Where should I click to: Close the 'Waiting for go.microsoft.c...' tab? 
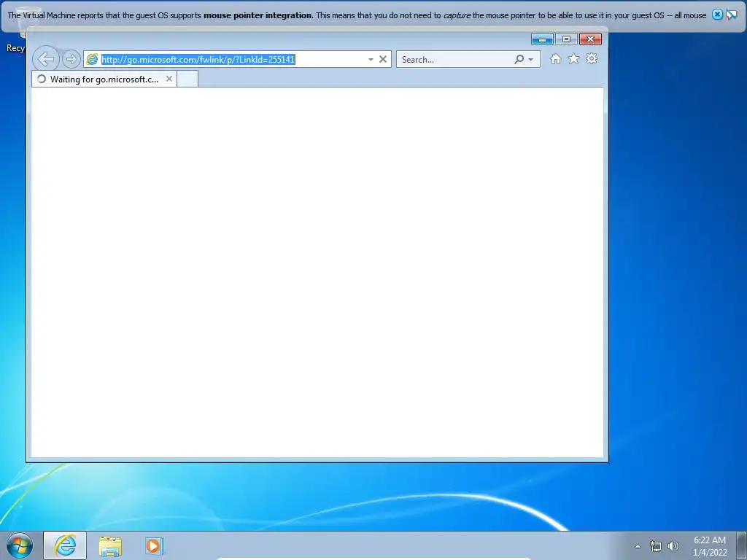(x=169, y=79)
